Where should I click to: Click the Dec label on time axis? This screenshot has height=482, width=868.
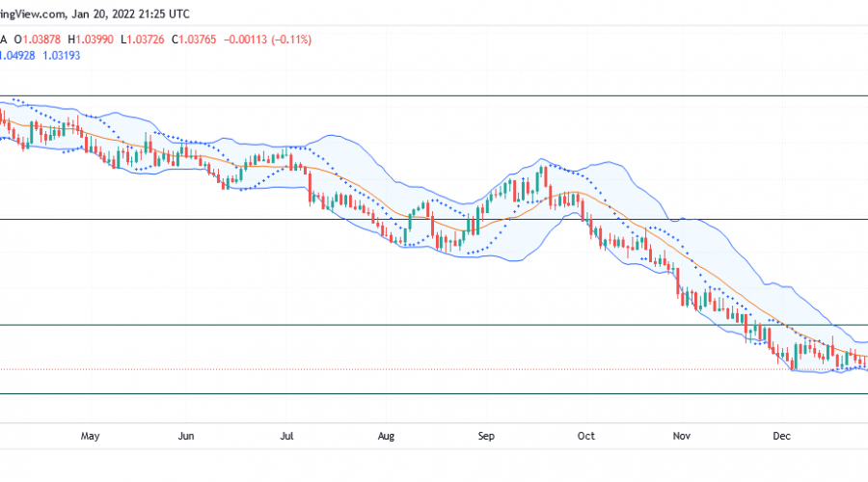point(781,436)
